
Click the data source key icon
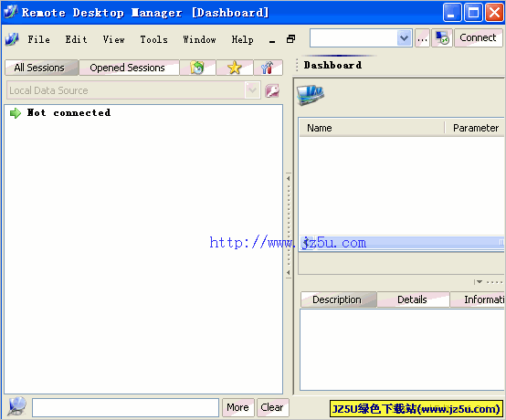pyautogui.click(x=272, y=90)
